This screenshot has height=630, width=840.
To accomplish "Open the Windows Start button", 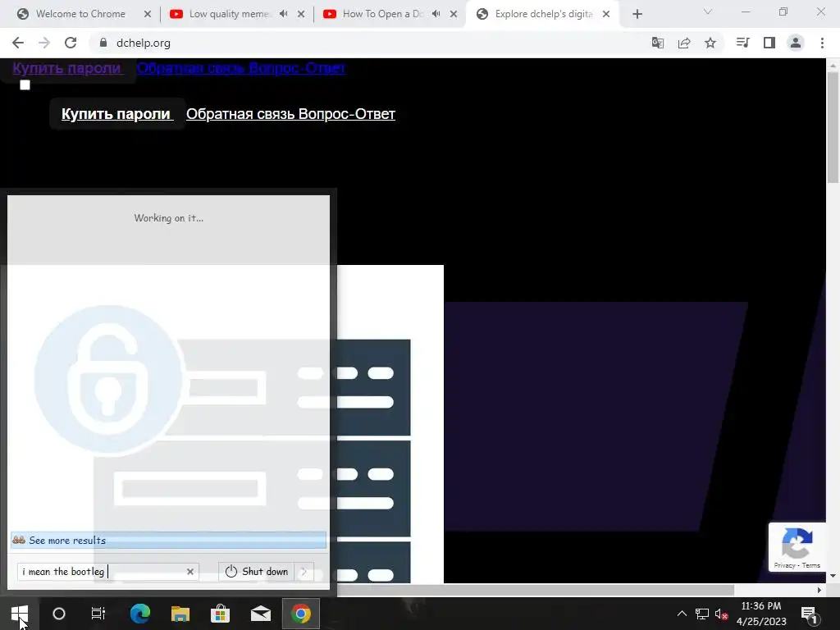I will (20, 614).
